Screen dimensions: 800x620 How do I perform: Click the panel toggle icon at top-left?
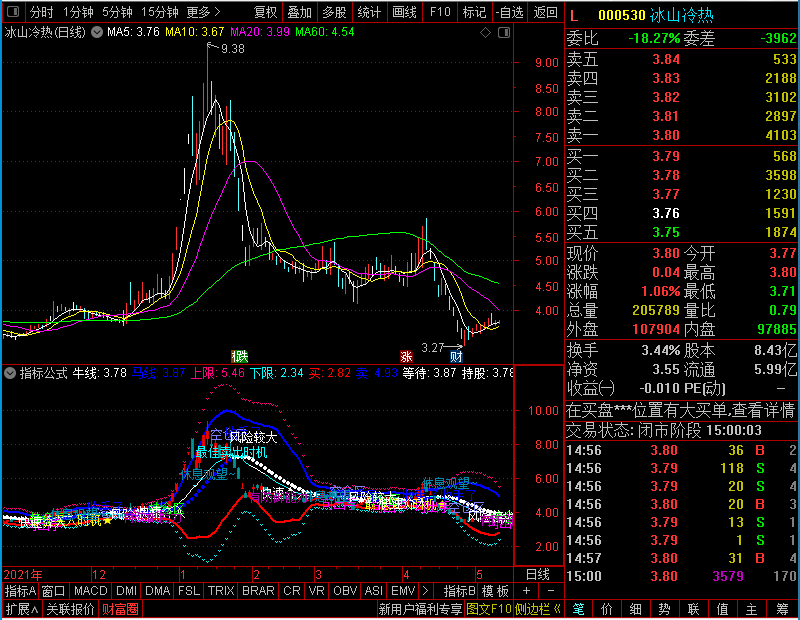pos(13,11)
